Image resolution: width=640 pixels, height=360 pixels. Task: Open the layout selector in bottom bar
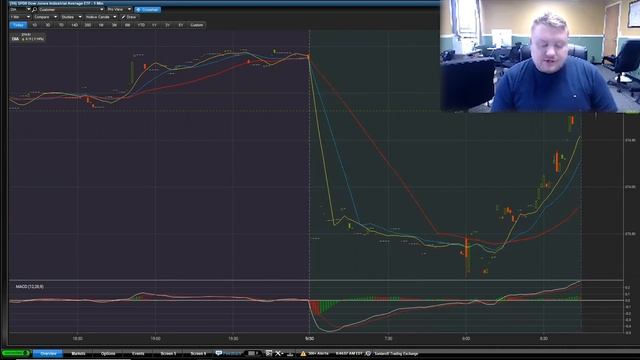pyautogui.click(x=253, y=353)
